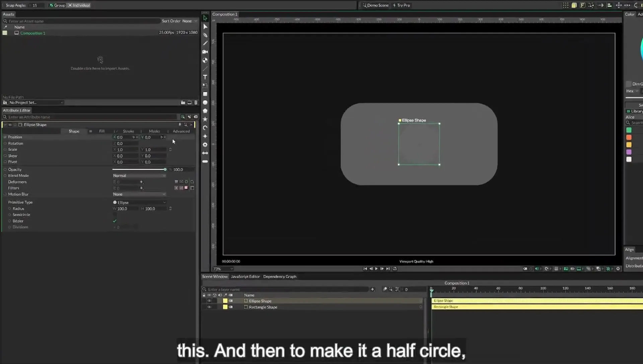The height and width of the screenshot is (364, 643).
Task: Play the composition in the viewport
Action: click(x=376, y=269)
